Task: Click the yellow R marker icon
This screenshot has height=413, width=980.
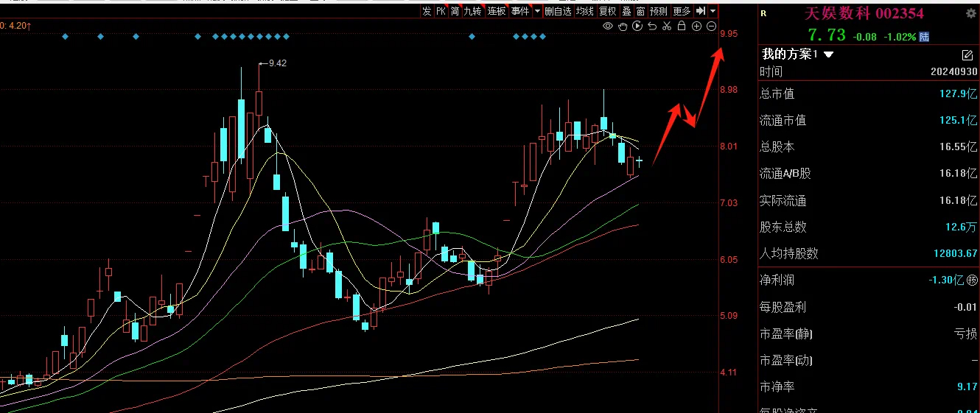Action: [763, 13]
